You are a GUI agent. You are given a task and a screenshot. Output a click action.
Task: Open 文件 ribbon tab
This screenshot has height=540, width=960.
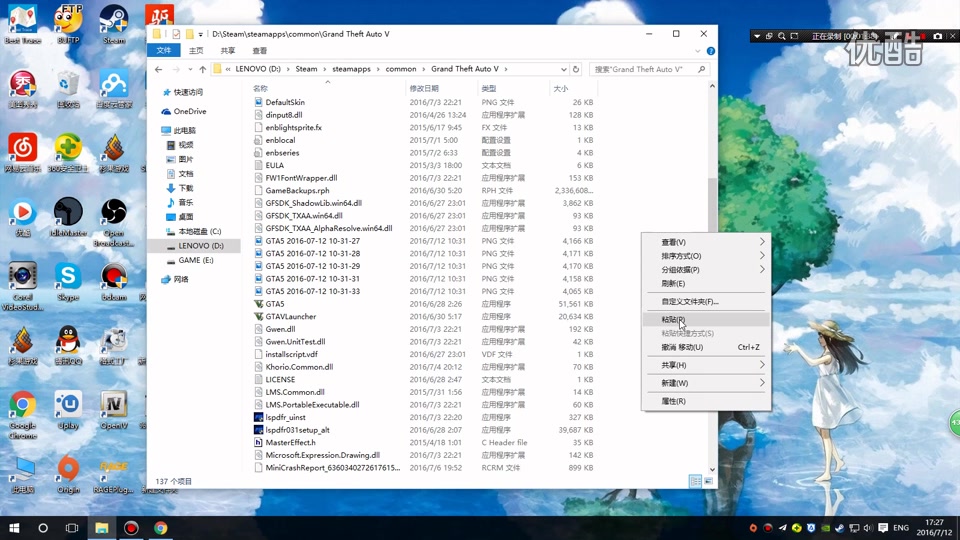coord(163,51)
